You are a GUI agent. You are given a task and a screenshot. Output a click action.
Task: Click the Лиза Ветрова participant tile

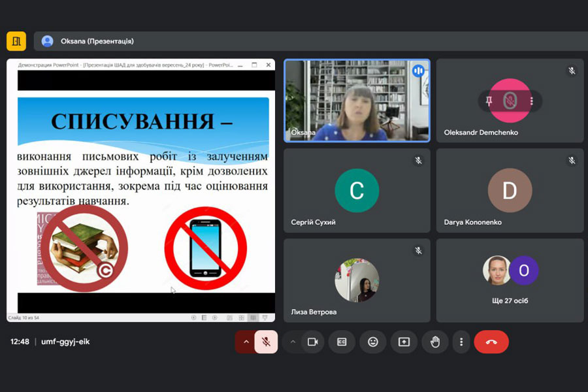pos(357,281)
